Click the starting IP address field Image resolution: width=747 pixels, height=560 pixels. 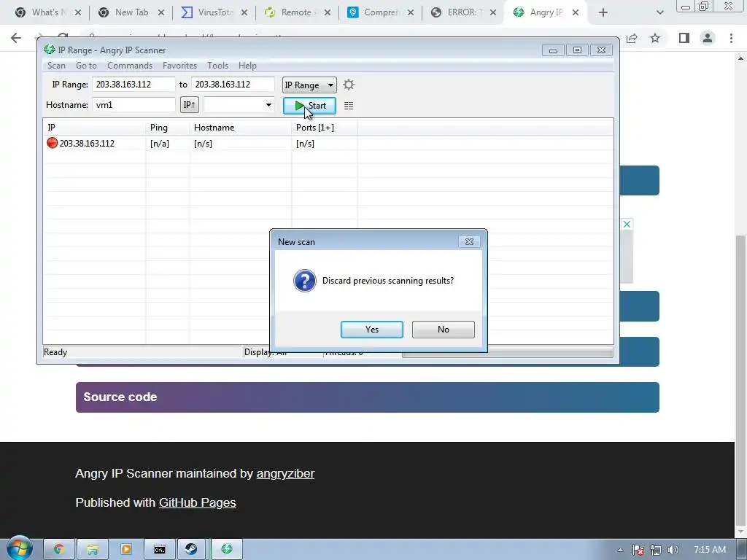pos(133,85)
